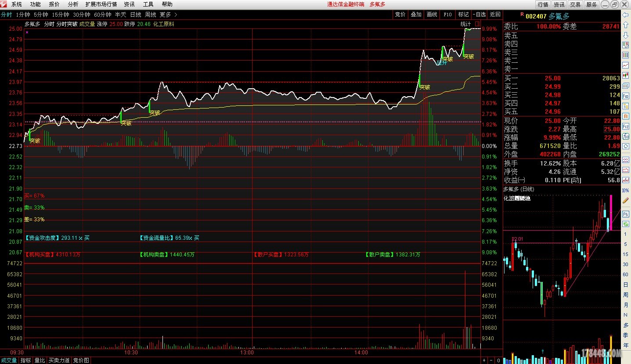
Task: Select the 年 yearly period in sidebar
Action: pyautogui.click(x=625, y=345)
